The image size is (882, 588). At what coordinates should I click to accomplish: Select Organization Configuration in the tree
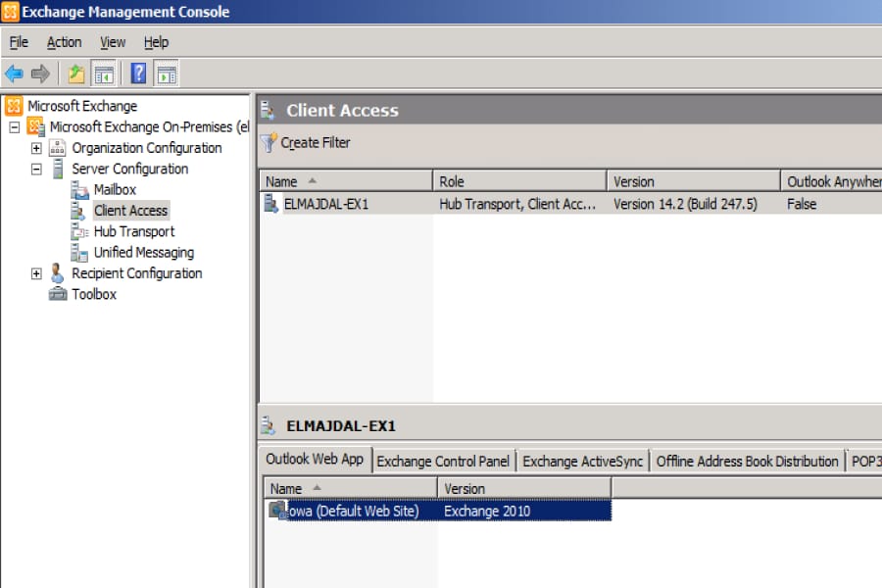point(147,148)
